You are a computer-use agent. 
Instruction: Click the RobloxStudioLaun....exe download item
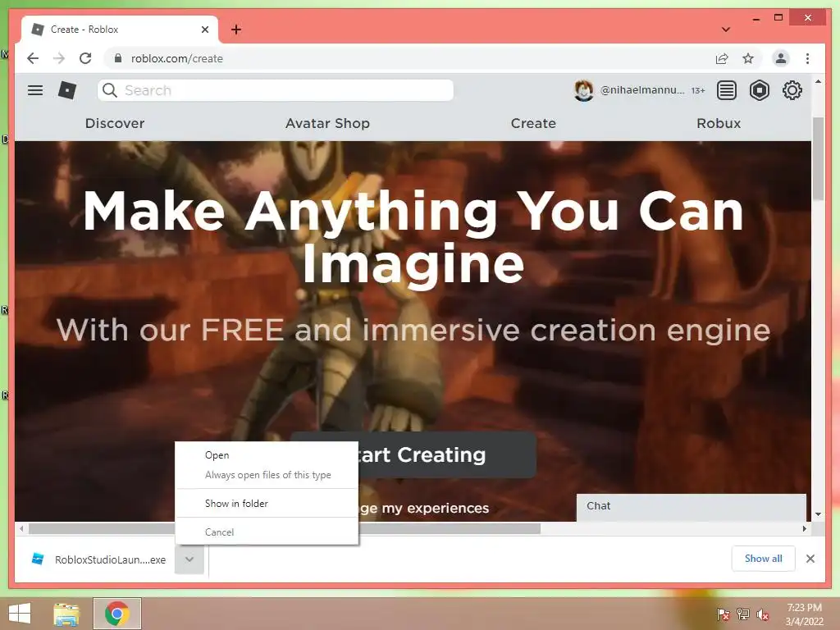tap(110, 559)
